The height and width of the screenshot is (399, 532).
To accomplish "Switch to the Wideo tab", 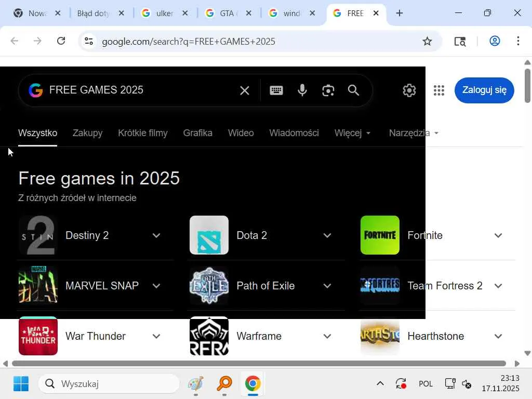I will (x=241, y=133).
